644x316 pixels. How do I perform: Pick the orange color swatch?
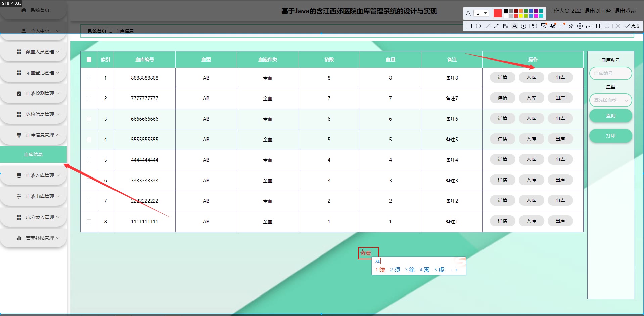[x=521, y=11]
